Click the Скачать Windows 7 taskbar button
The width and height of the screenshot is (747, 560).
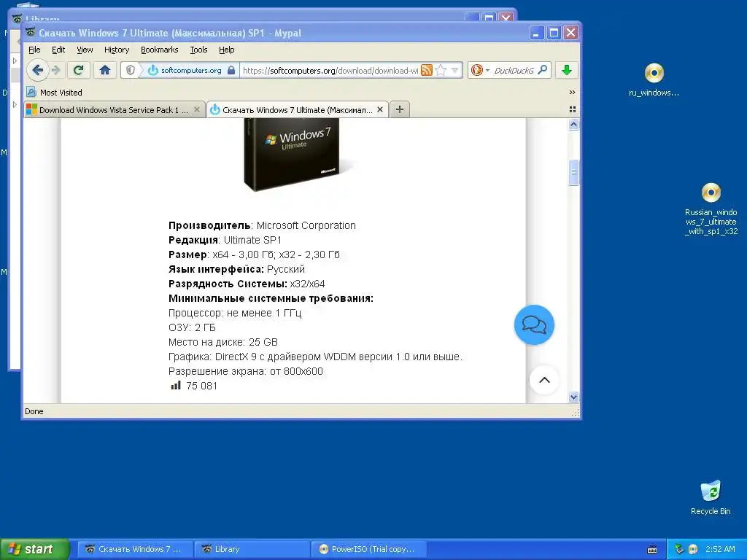[135, 549]
